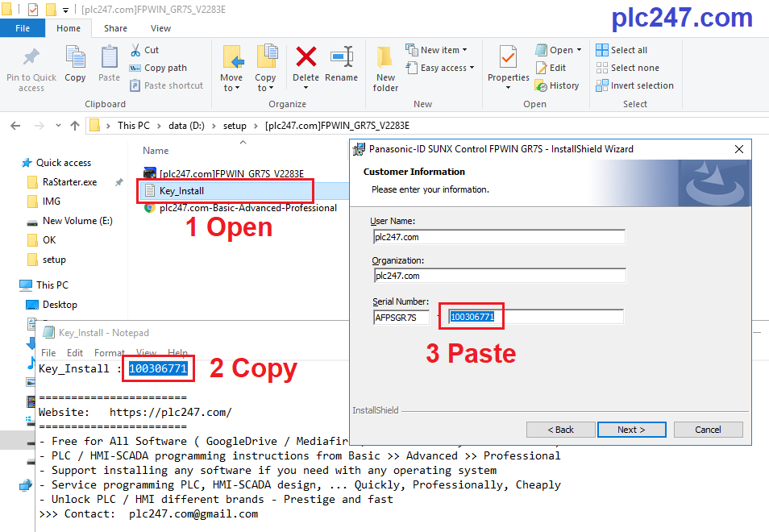The width and height of the screenshot is (769, 532).
Task: Click the Rename icon
Action: click(x=342, y=57)
